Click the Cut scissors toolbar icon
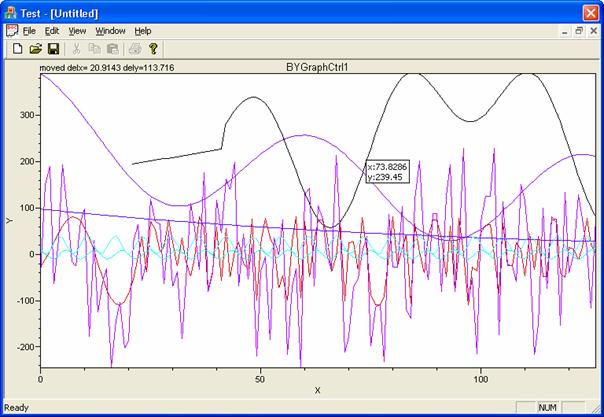The width and height of the screenshot is (604, 417). point(76,48)
